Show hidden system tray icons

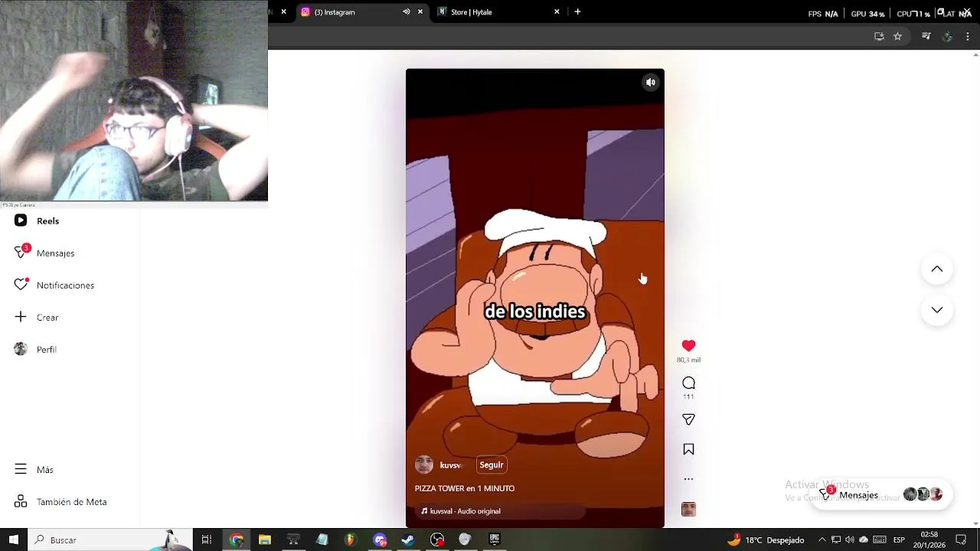click(822, 540)
